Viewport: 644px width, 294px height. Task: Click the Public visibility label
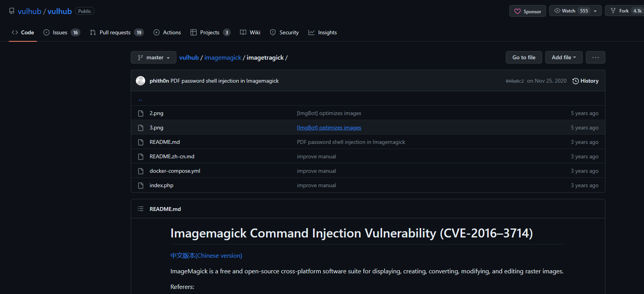click(x=85, y=11)
